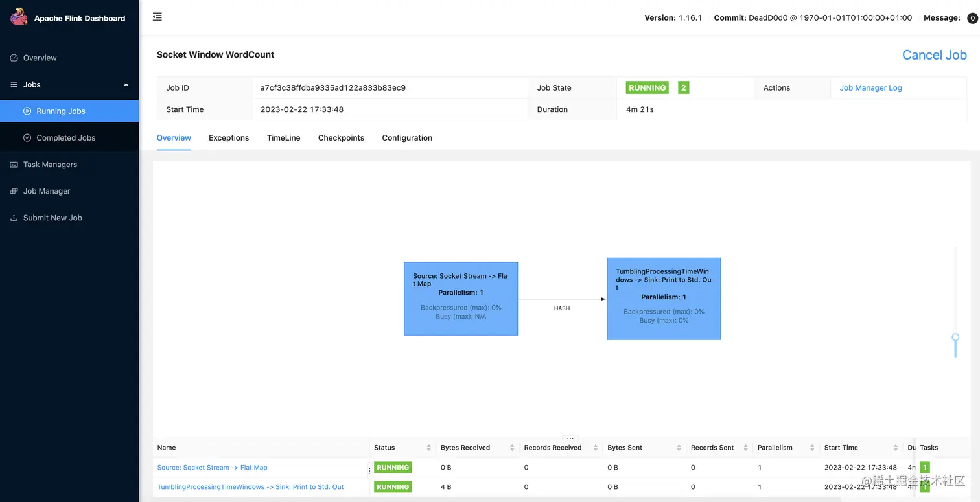Click the RUNNING job state badge
Image resolution: width=980 pixels, height=502 pixels.
coord(647,87)
